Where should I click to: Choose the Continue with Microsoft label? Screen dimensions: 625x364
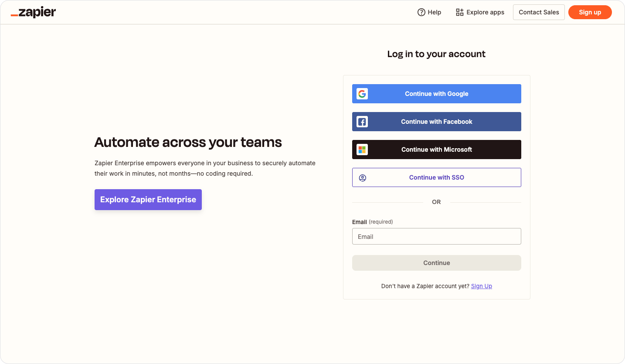[436, 150]
